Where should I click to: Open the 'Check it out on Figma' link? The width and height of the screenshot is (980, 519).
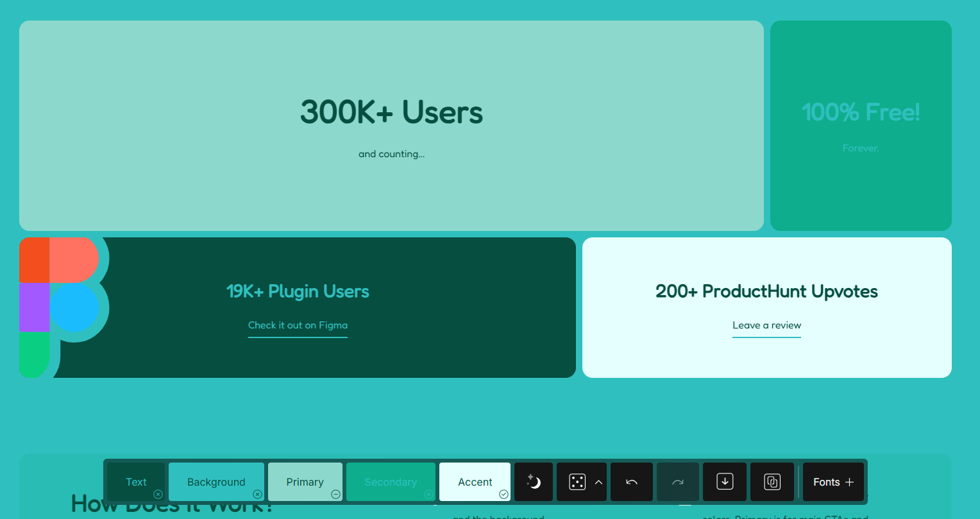pyautogui.click(x=298, y=325)
